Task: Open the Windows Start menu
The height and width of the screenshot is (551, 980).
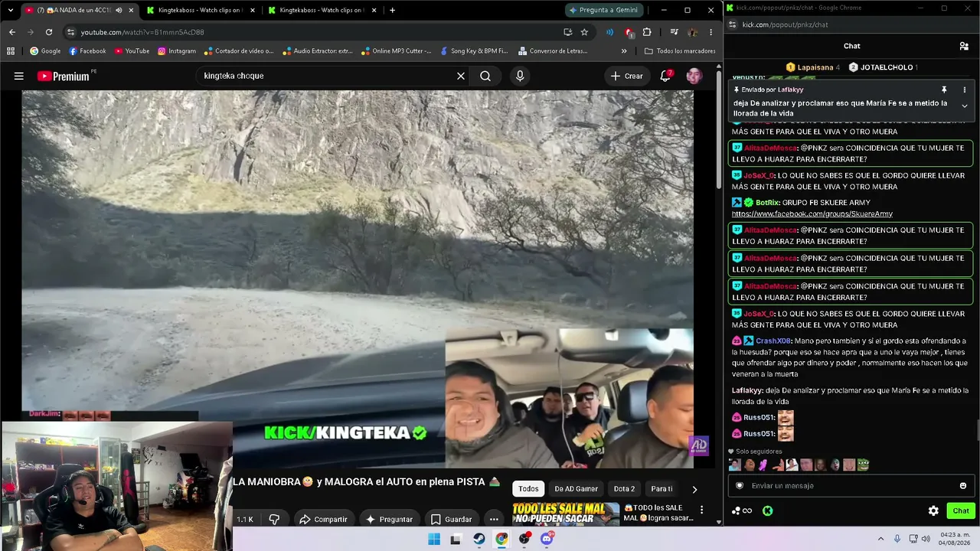Action: coord(433,539)
